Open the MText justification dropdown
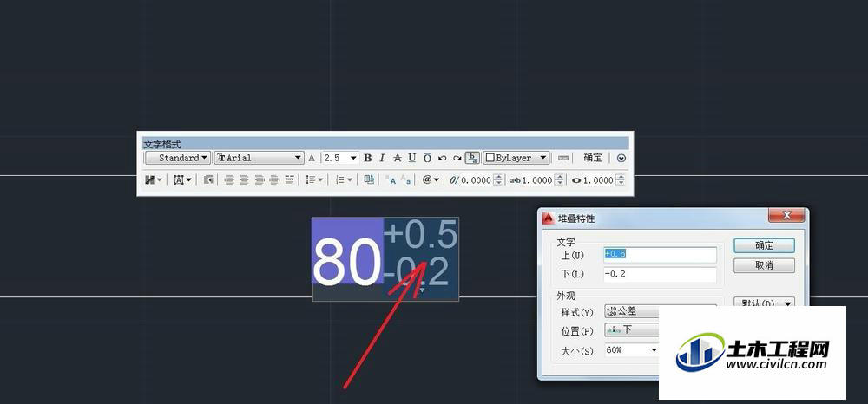The height and width of the screenshot is (404, 868). point(182,180)
